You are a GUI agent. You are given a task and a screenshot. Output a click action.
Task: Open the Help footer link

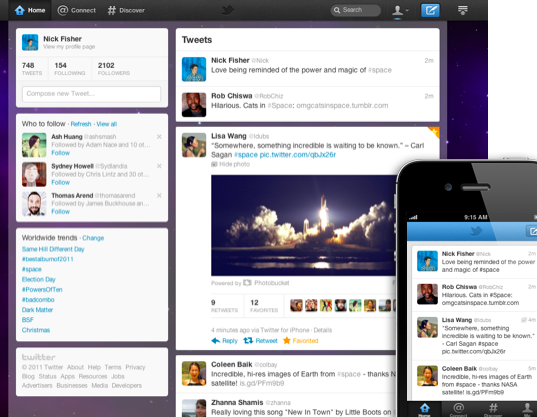(x=94, y=367)
